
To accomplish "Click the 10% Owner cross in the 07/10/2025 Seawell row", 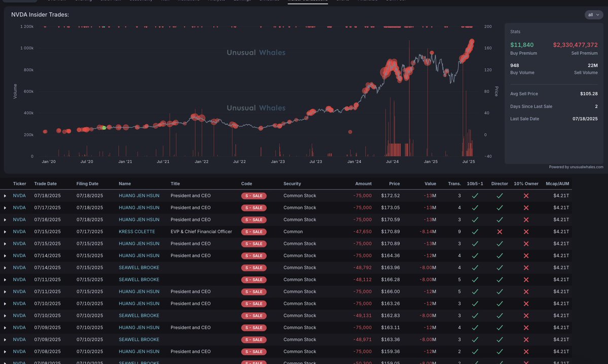I will 526,316.
